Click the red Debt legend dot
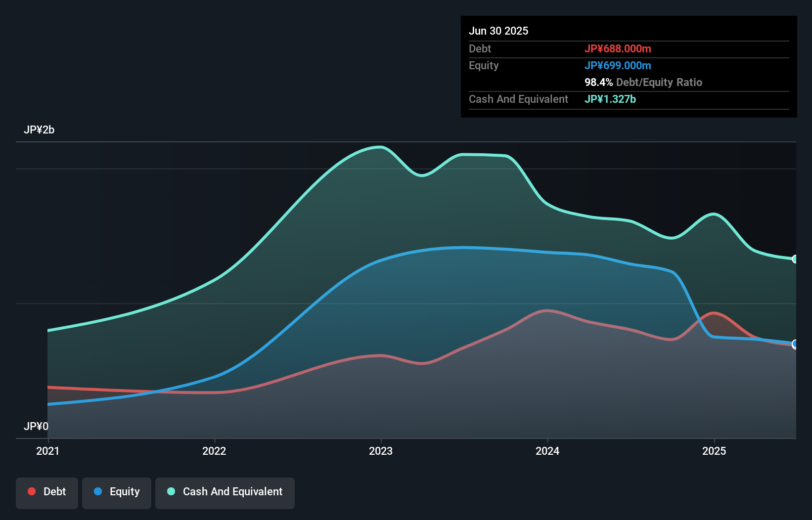The width and height of the screenshot is (812, 520). click(x=31, y=491)
